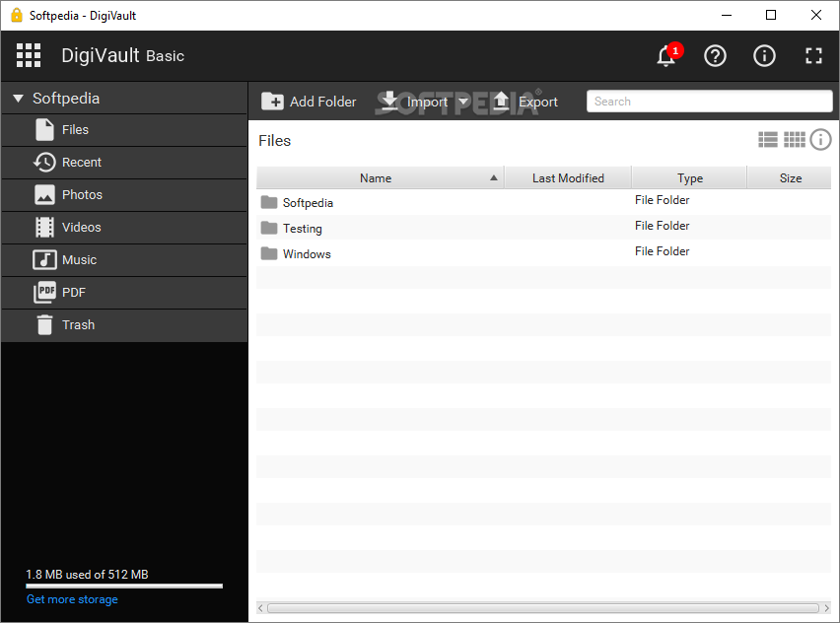The height and width of the screenshot is (623, 840).
Task: Select the Files sidebar item
Action: (x=124, y=130)
